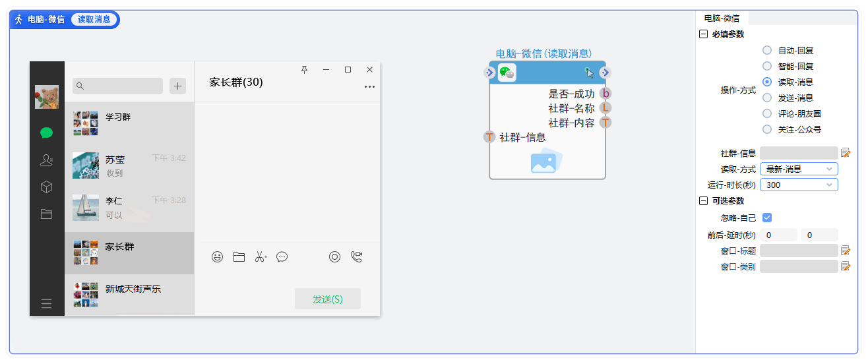Click the edit icon beside 社群-信息 field

(x=846, y=153)
